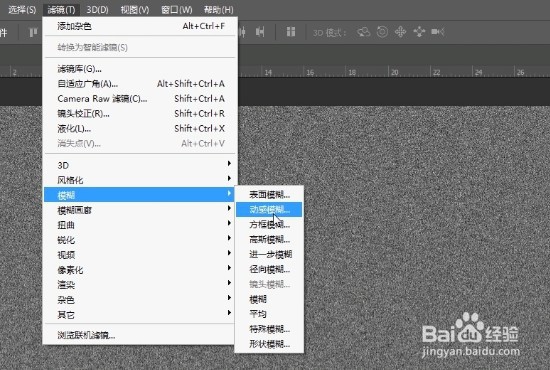Select 平均 average blur

tap(269, 314)
